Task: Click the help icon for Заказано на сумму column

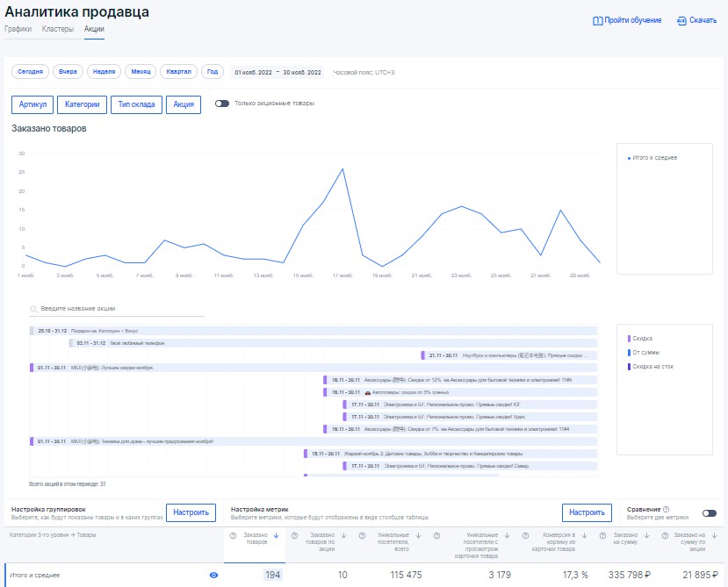Action: coord(602,535)
